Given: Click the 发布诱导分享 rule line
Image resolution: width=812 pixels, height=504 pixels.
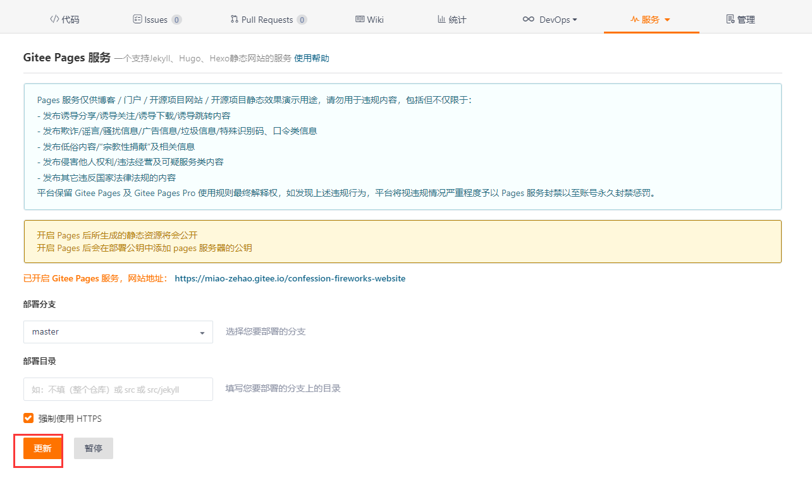Looking at the screenshot, I should coord(133,116).
